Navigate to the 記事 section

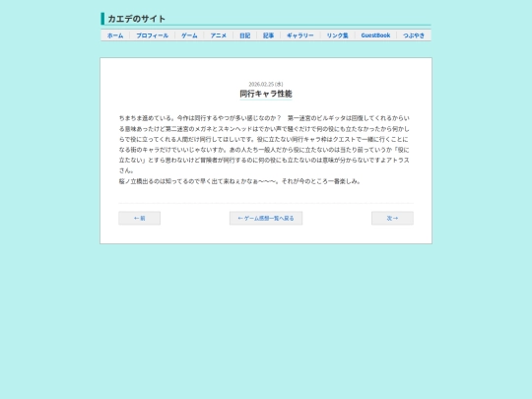[x=268, y=35]
